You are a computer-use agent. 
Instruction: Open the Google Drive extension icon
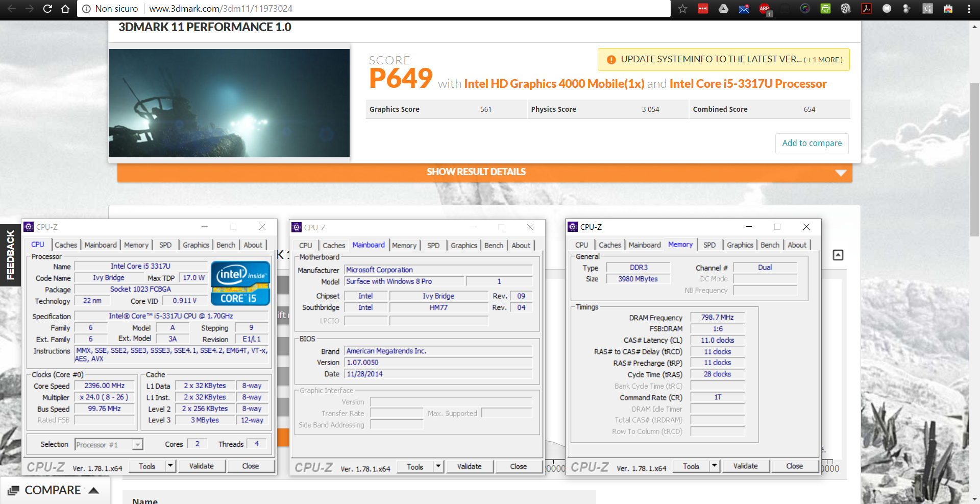[x=724, y=9]
